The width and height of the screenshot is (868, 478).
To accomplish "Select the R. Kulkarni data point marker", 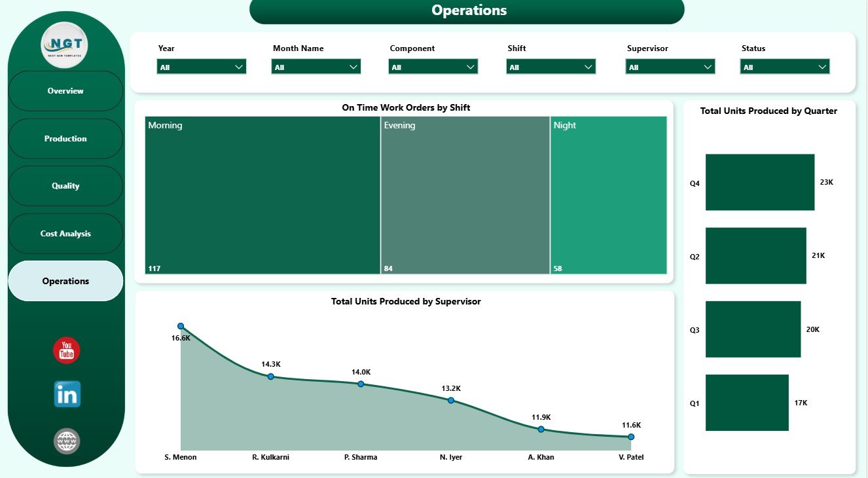I will 270,377.
